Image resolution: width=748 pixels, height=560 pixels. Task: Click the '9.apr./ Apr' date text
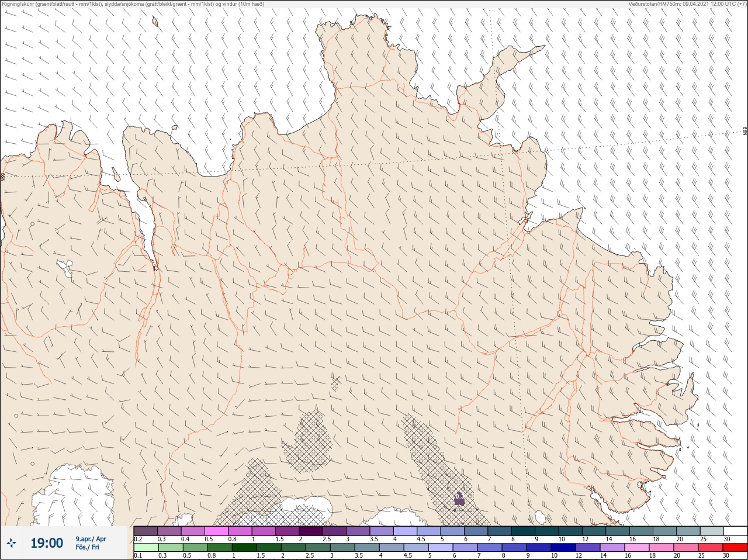(91, 538)
